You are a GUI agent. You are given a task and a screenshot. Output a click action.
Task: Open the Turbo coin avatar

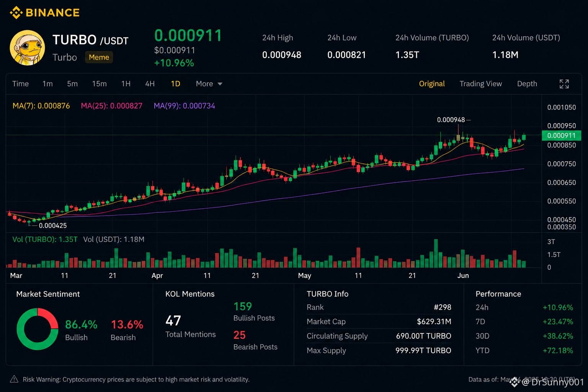pos(27,48)
